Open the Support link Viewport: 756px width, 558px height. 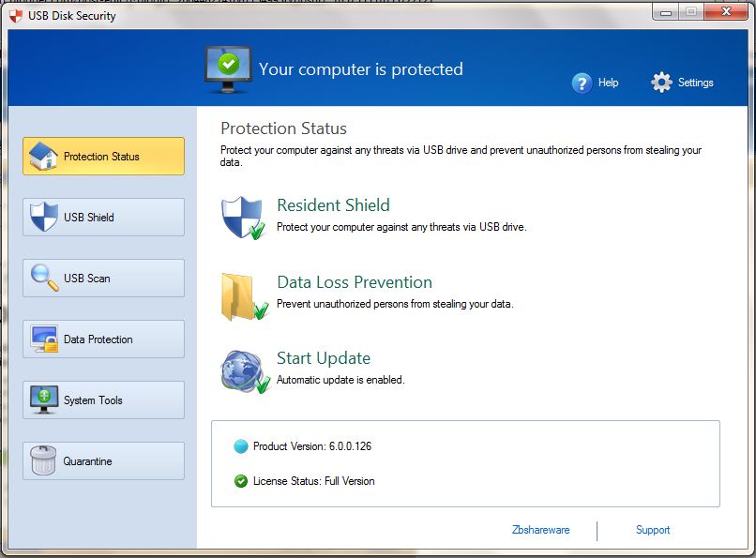(653, 530)
